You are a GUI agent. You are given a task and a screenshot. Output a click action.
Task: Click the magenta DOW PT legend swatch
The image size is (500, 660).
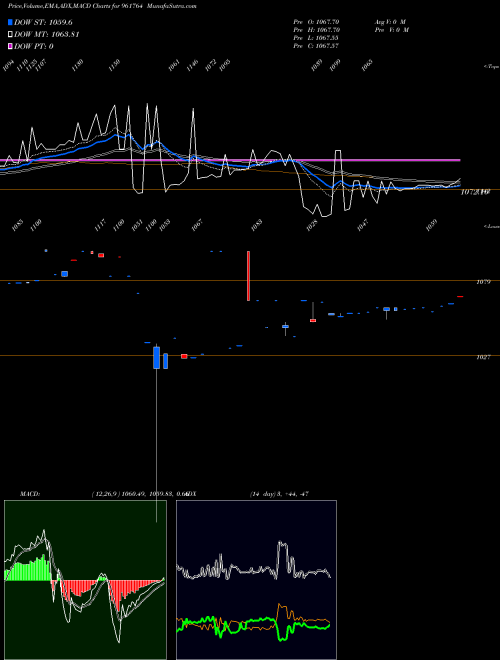[x=10, y=46]
